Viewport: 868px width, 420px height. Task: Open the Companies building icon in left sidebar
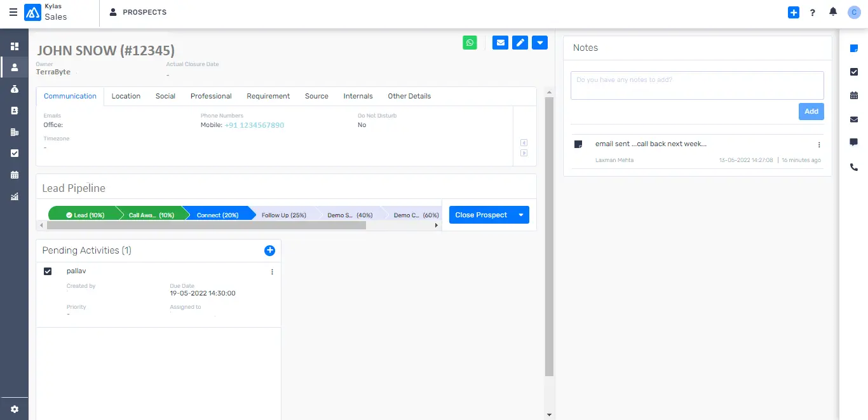14,132
